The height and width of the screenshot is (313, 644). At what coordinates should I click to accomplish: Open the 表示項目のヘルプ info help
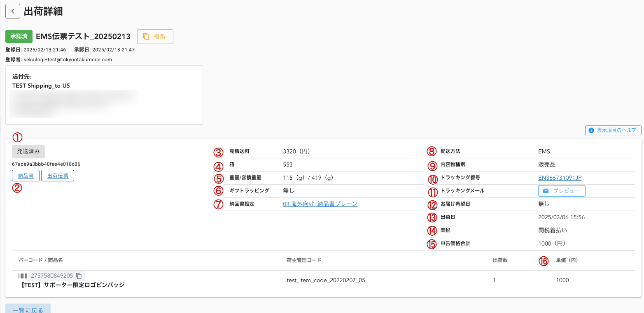coord(613,130)
